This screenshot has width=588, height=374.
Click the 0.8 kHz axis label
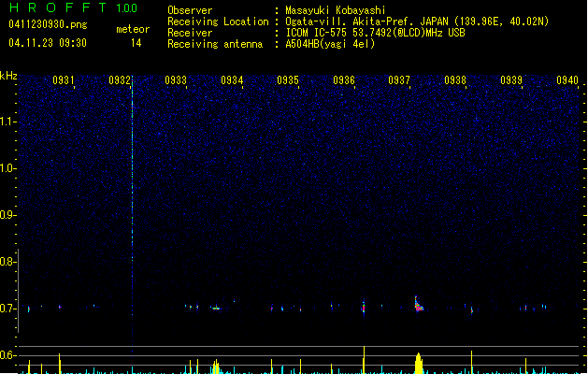[7, 262]
